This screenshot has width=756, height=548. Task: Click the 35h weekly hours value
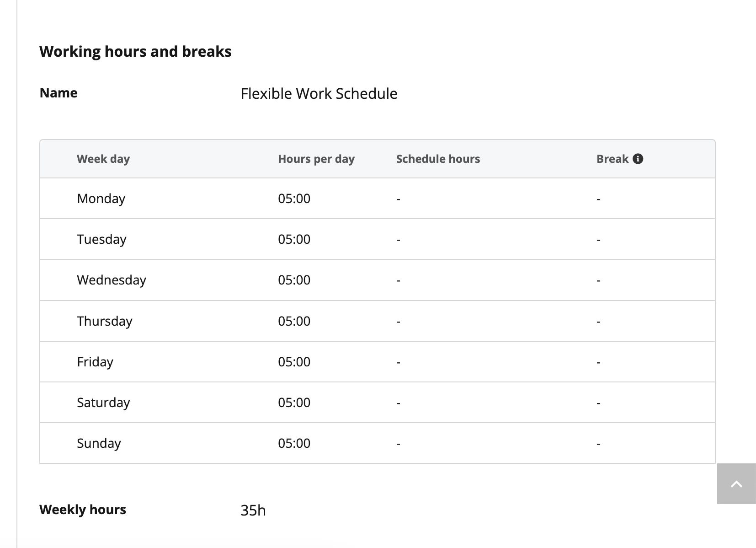click(x=253, y=510)
